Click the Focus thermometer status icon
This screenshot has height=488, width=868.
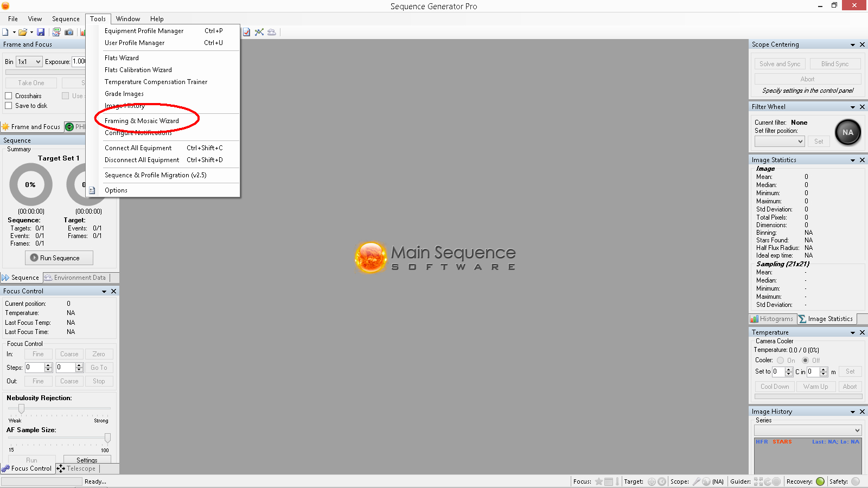pos(617,481)
